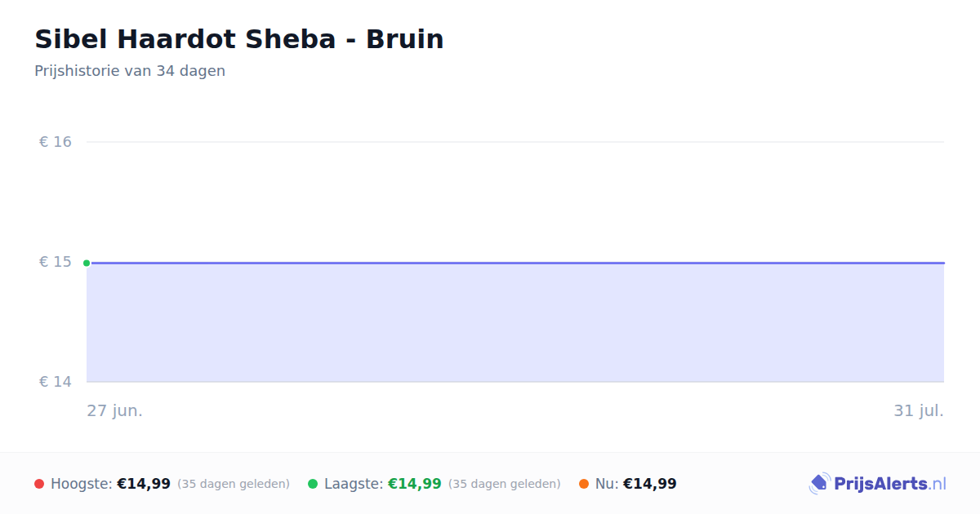Select the green data point on chart start
Screen dimensions: 980x514
pos(87,263)
